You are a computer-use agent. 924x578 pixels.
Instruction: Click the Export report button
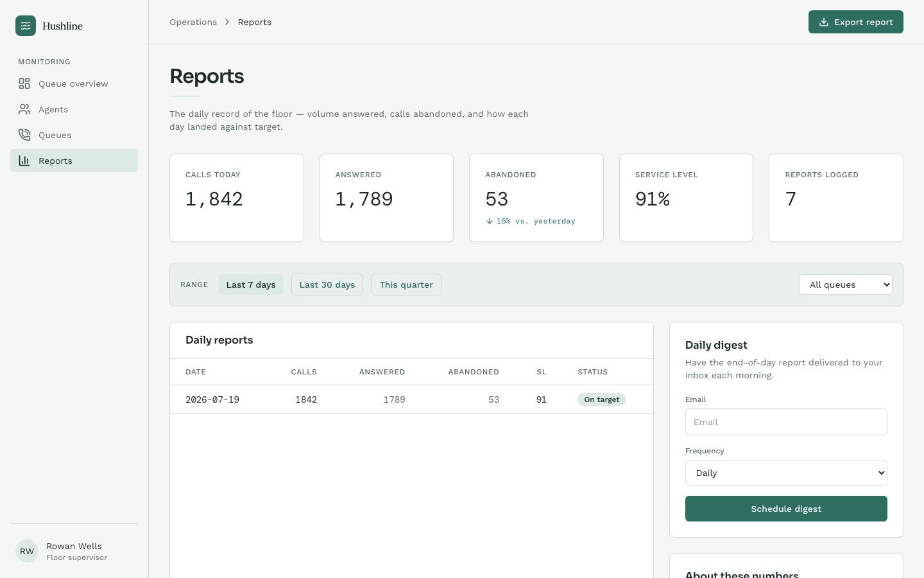856,22
